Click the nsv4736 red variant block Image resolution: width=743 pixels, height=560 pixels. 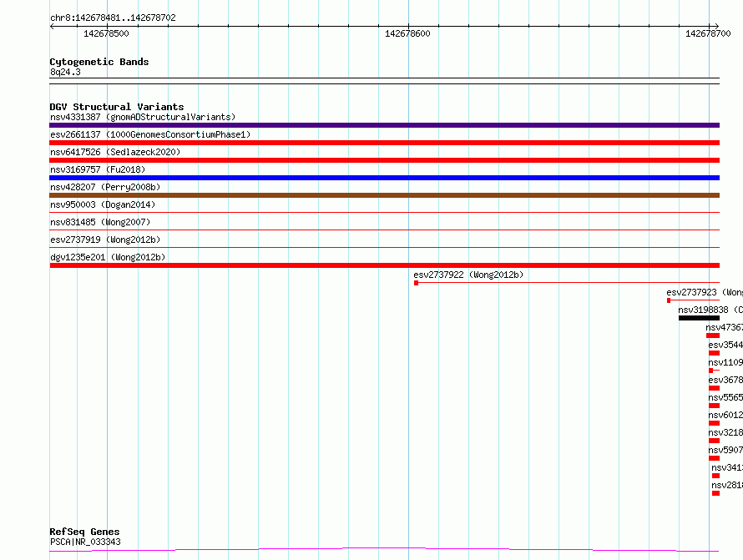[x=713, y=335]
